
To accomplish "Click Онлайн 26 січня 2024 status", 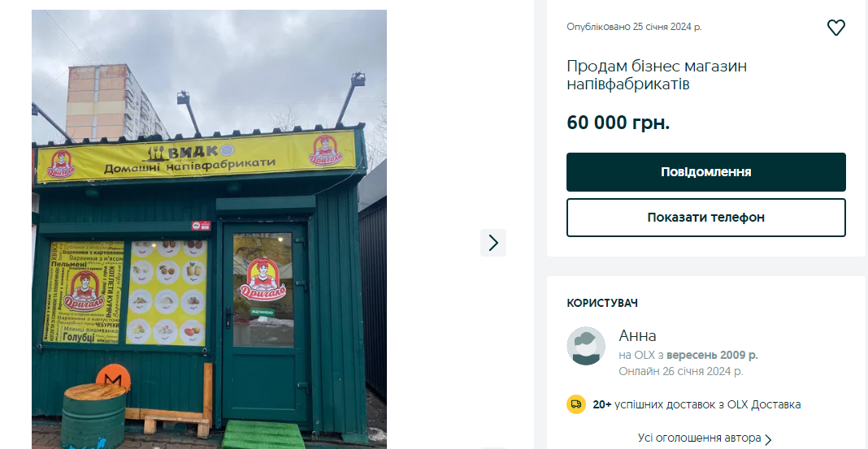I will pyautogui.click(x=681, y=371).
